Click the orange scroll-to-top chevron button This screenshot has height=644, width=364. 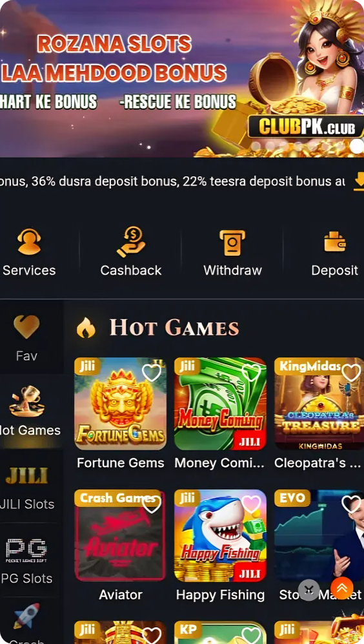click(x=342, y=588)
